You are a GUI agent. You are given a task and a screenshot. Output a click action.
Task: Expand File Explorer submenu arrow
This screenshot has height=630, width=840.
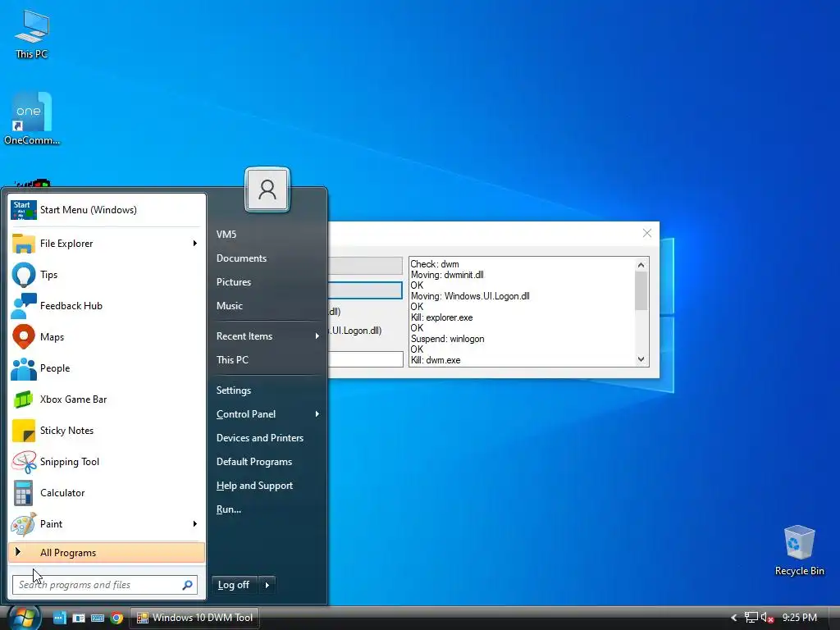click(x=195, y=243)
